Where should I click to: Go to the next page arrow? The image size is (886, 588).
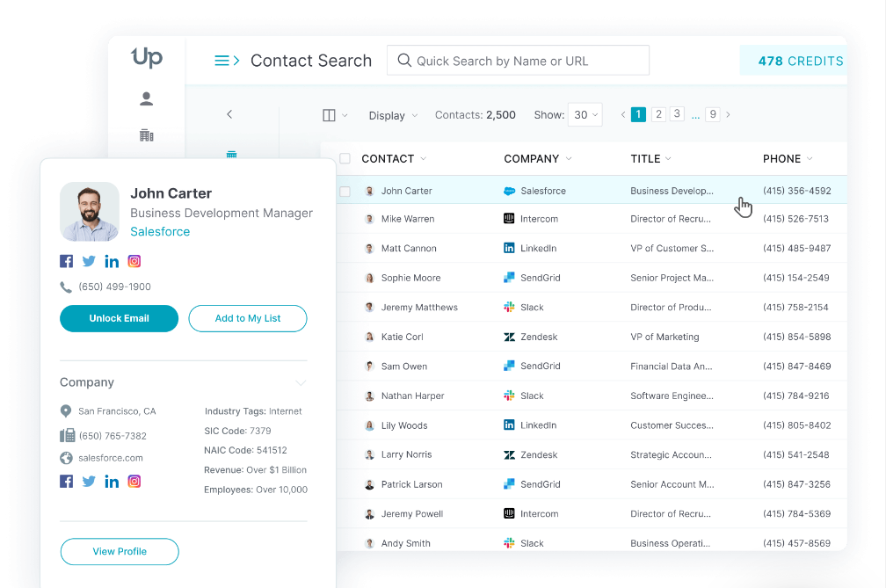point(729,114)
